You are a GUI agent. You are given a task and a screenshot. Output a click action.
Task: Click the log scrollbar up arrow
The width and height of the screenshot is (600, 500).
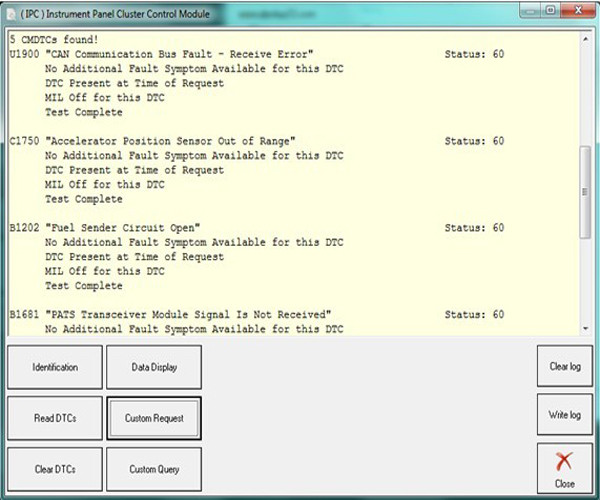tap(586, 37)
